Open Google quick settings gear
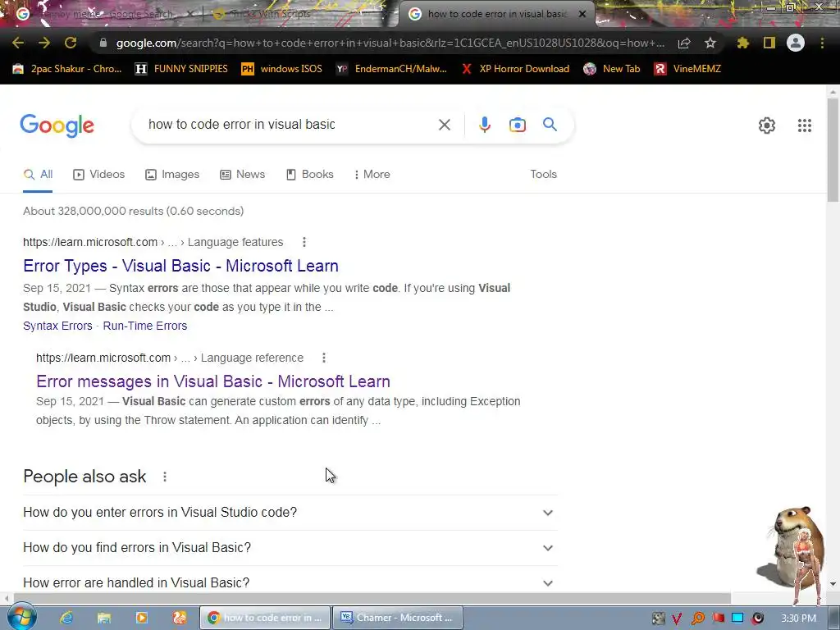 [767, 126]
